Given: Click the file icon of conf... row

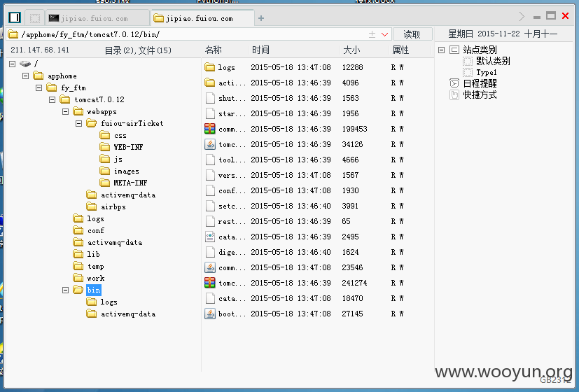Looking at the screenshot, I should pos(210,190).
